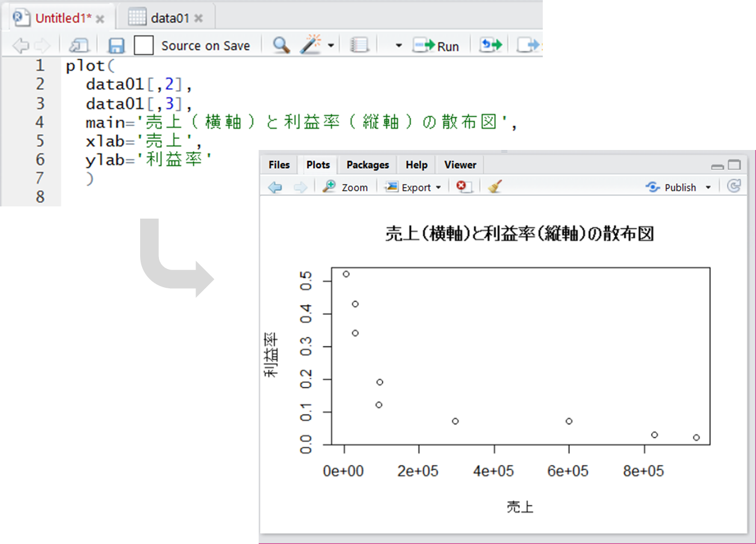Click the save document floppy disk icon
Viewport: 756px width, 544px height.
116,45
